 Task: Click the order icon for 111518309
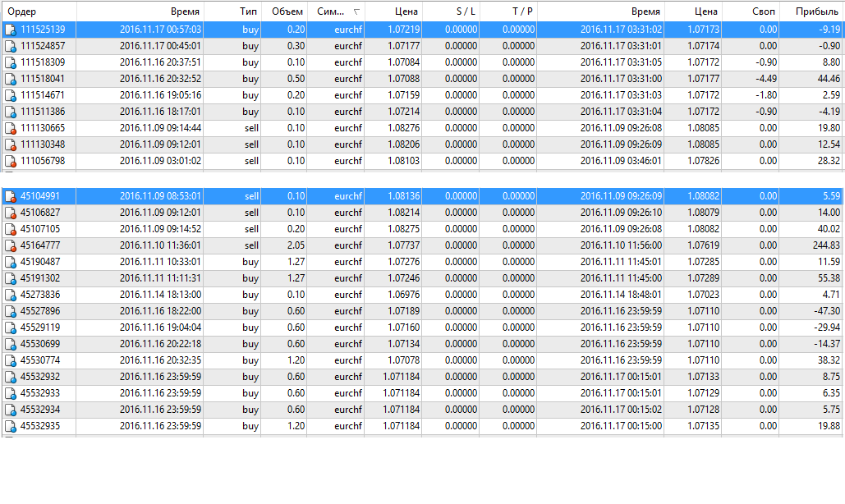pos(10,63)
